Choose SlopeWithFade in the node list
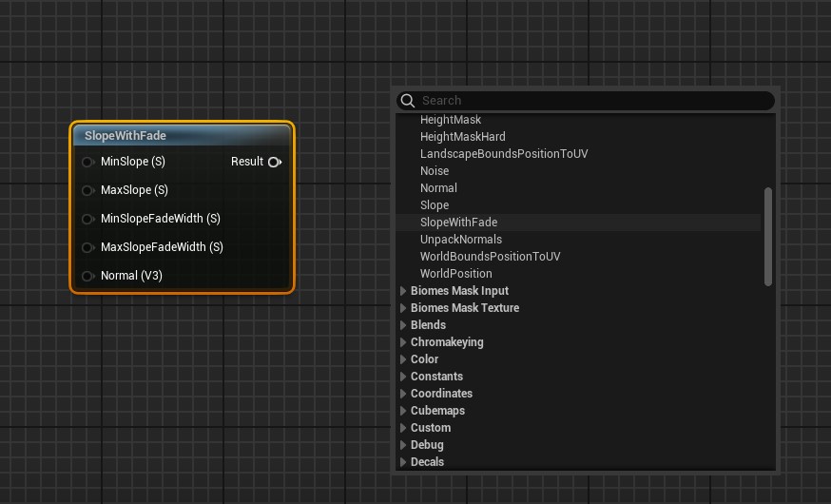The height and width of the screenshot is (504, 831). point(458,223)
